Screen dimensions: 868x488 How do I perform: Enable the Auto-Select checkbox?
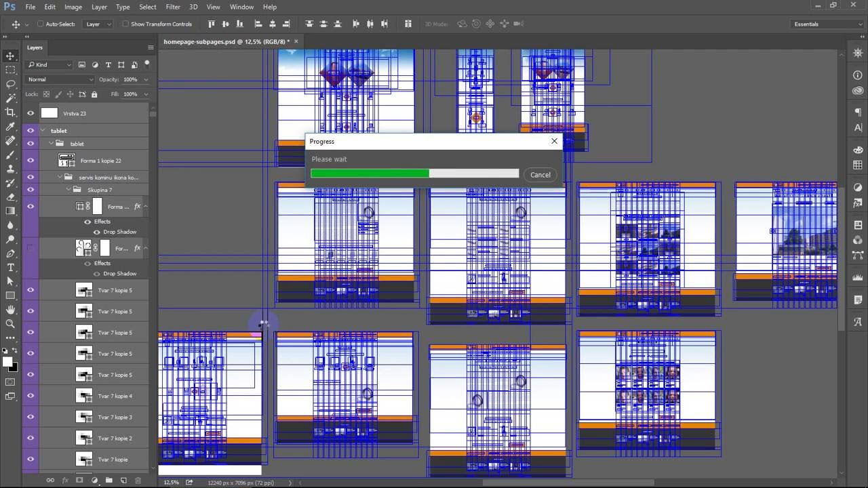coord(40,24)
